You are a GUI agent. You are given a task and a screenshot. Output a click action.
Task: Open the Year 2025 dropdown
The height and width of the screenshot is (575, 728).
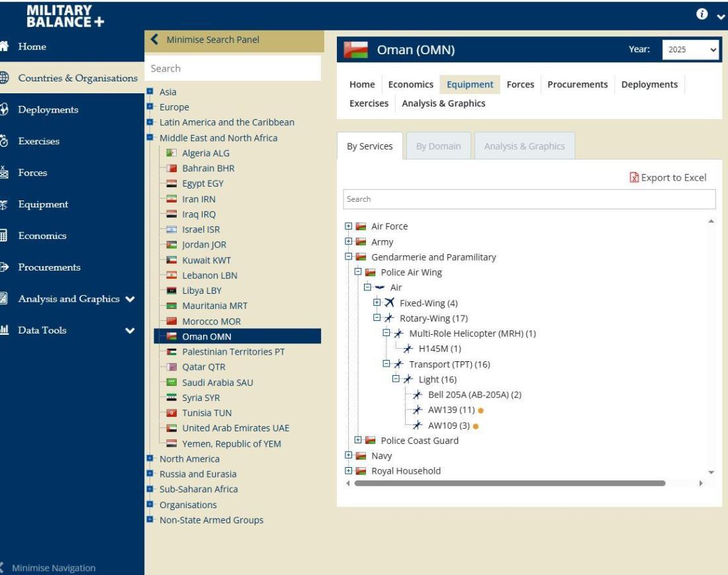(x=690, y=50)
